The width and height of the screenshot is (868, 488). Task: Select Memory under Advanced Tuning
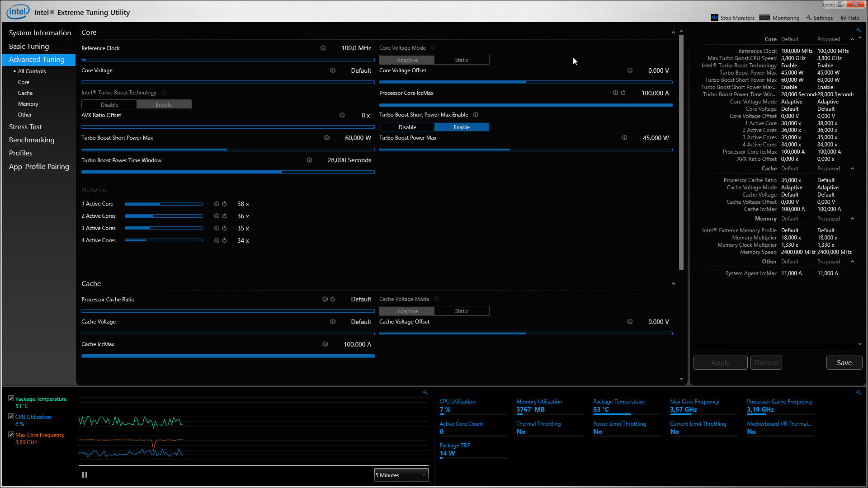coord(28,104)
